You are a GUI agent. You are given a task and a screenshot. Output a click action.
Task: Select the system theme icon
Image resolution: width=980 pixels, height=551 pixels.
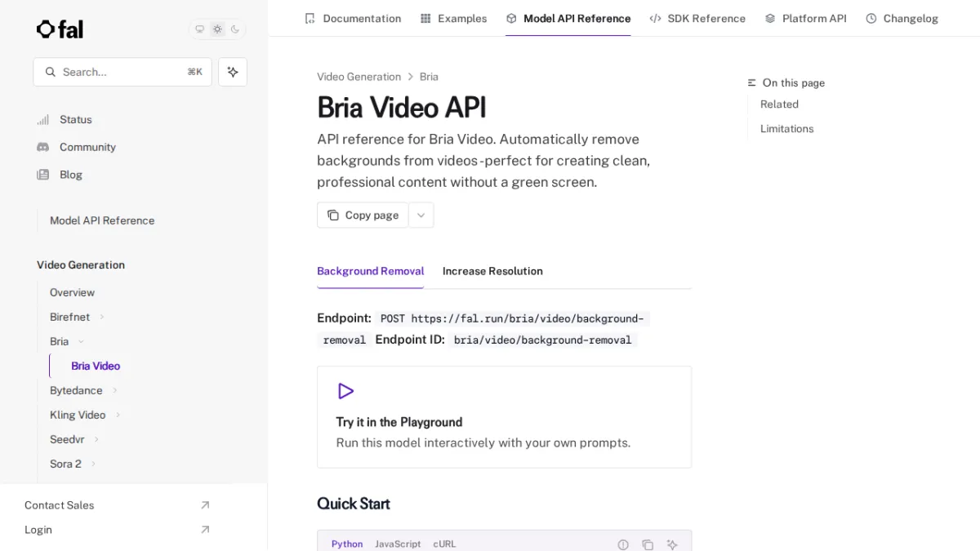199,29
